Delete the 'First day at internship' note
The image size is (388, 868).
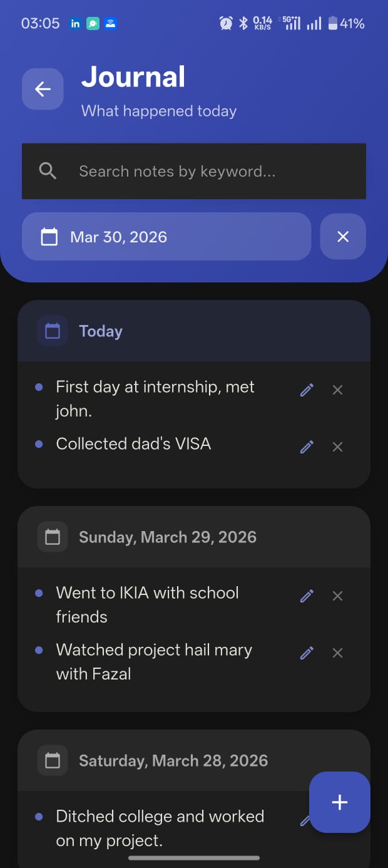click(x=337, y=390)
